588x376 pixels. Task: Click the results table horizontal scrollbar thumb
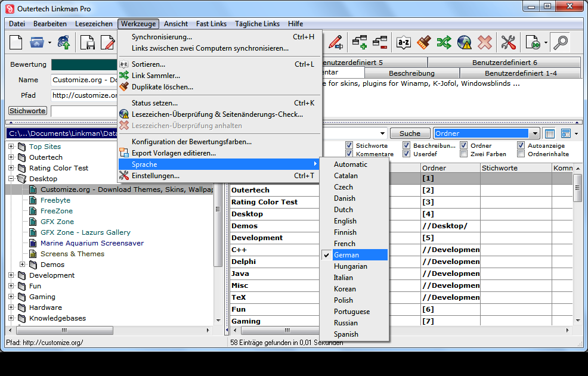click(280, 330)
